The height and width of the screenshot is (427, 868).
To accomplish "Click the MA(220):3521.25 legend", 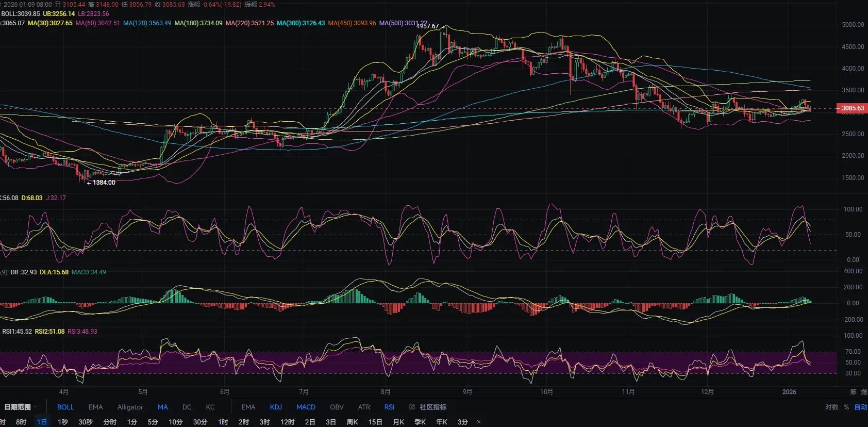I will pyautogui.click(x=250, y=23).
